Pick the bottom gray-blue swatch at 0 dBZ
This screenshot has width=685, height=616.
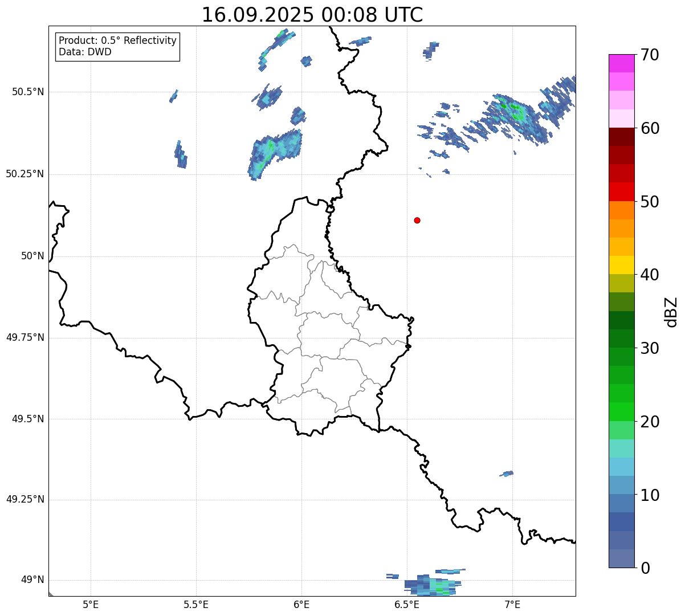pyautogui.click(x=622, y=558)
